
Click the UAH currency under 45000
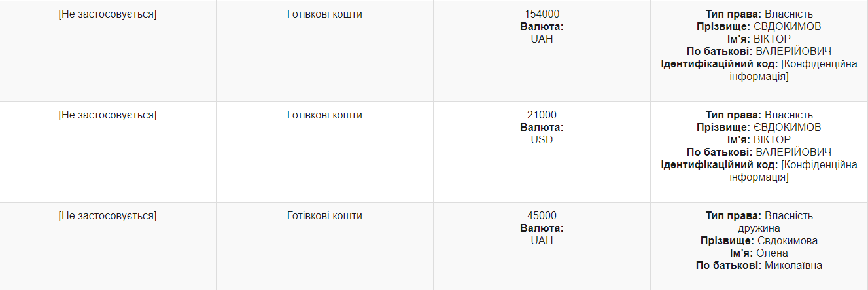pyautogui.click(x=542, y=241)
